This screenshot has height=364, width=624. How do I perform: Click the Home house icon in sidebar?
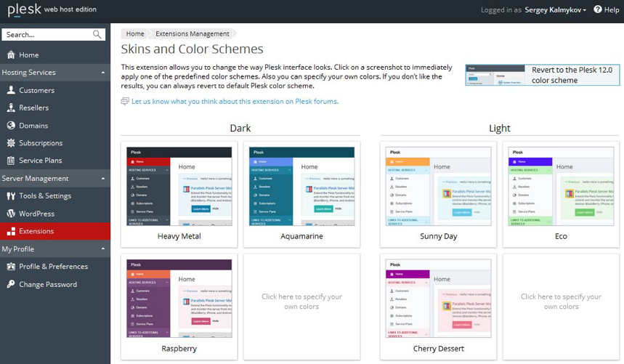click(11, 55)
